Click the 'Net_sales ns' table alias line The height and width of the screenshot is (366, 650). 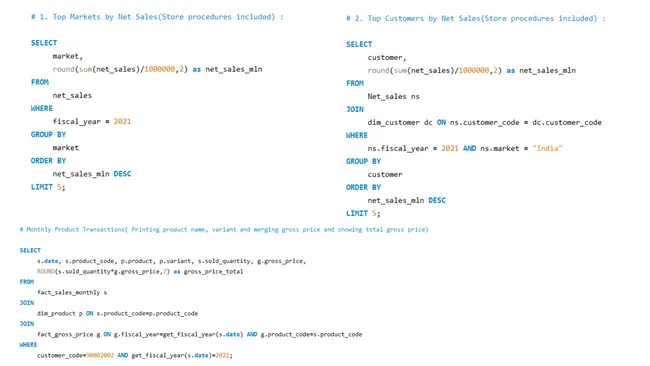[393, 97]
